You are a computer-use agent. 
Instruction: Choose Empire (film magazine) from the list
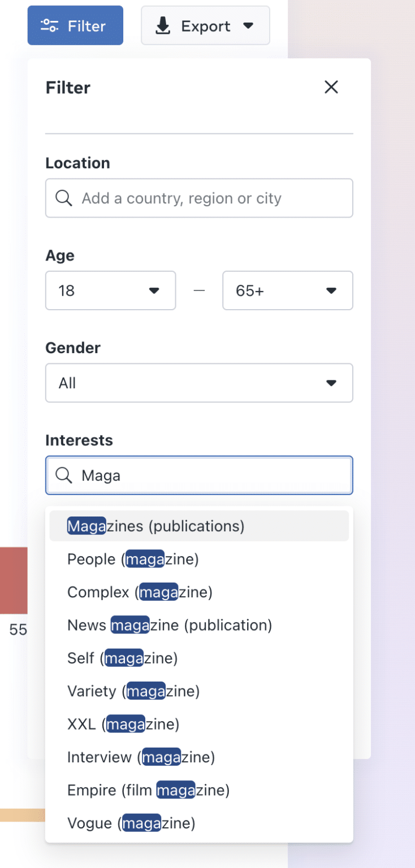[x=148, y=789]
